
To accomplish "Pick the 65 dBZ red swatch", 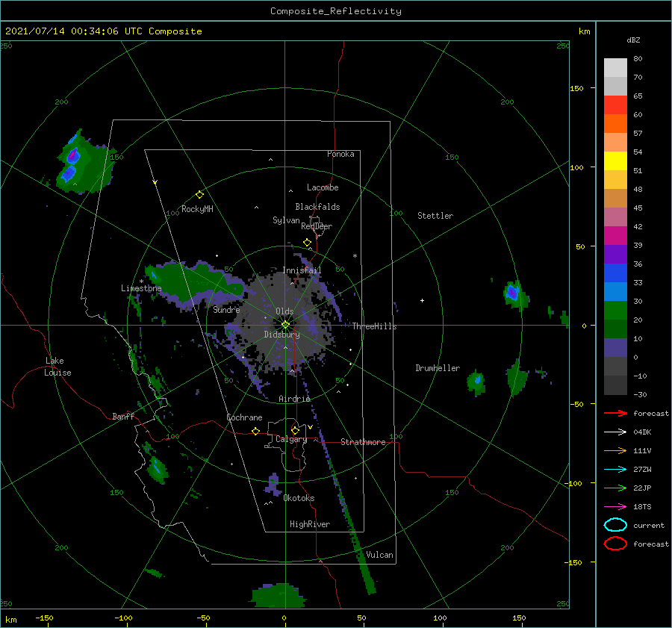I will (x=615, y=105).
